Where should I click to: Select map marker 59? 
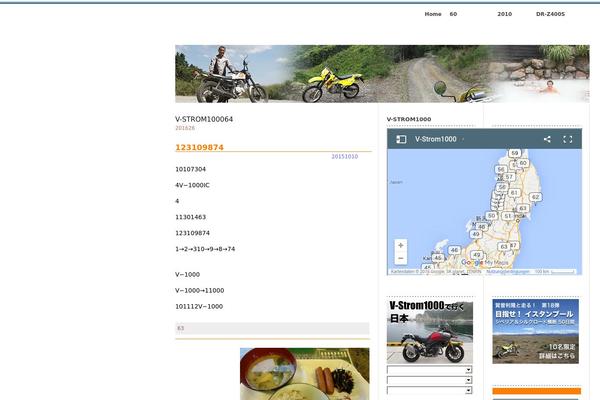(515, 153)
